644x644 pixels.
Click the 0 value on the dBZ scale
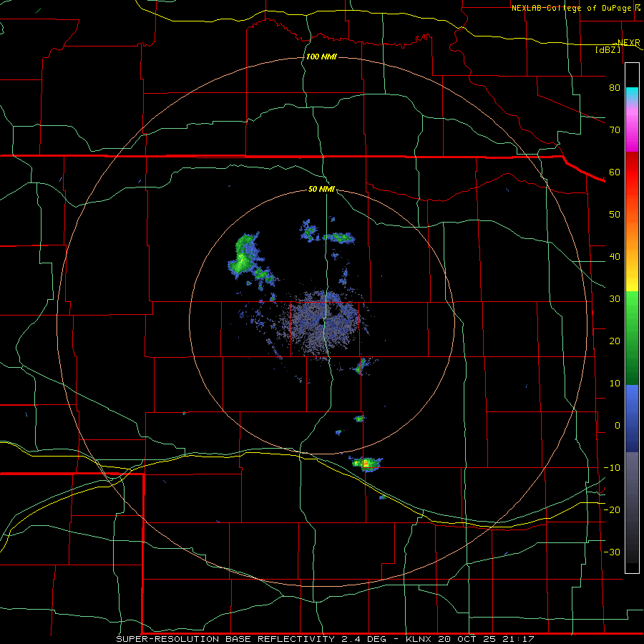pyautogui.click(x=618, y=426)
